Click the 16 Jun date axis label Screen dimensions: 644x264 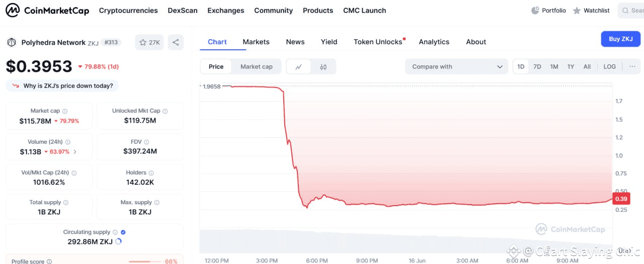417,260
